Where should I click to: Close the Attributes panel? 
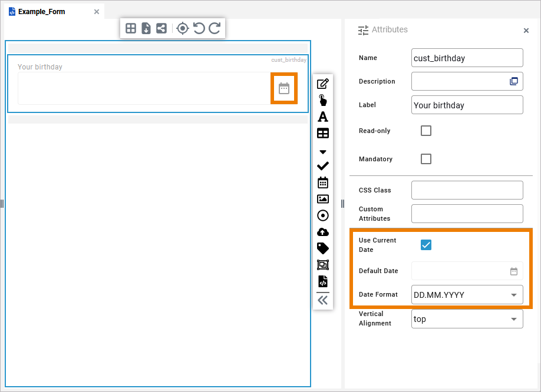[526, 31]
